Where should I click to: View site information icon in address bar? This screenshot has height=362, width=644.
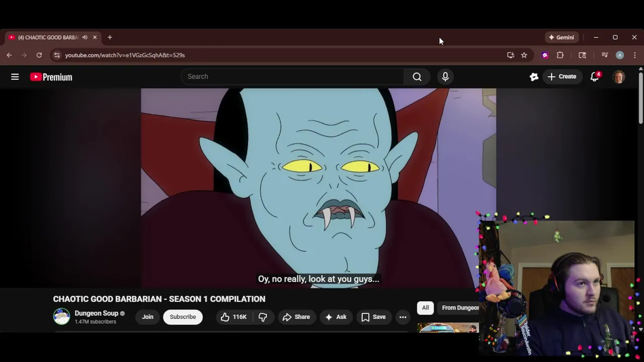(57, 55)
